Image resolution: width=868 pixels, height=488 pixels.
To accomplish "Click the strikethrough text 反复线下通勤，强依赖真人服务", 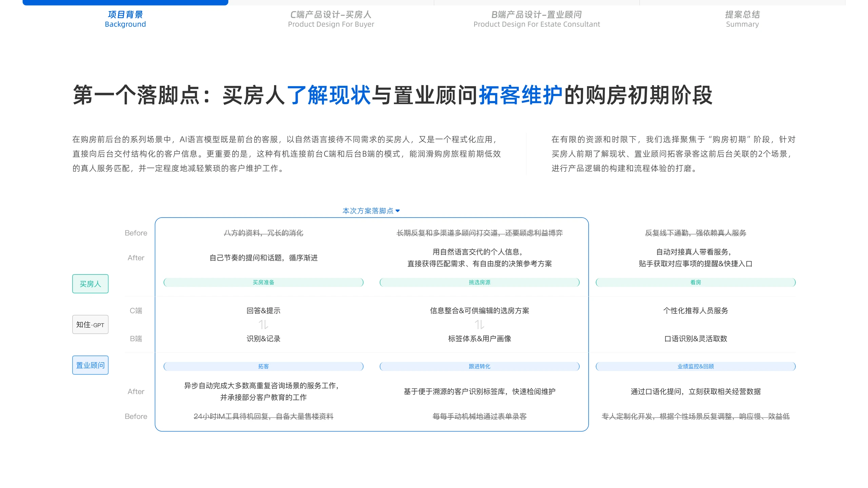I will click(x=695, y=233).
